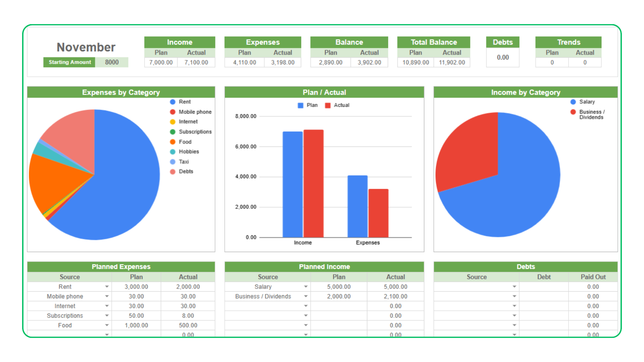Select Rent planned amount 3,000.00 cell
This screenshot has height=362, width=644.
click(x=136, y=287)
